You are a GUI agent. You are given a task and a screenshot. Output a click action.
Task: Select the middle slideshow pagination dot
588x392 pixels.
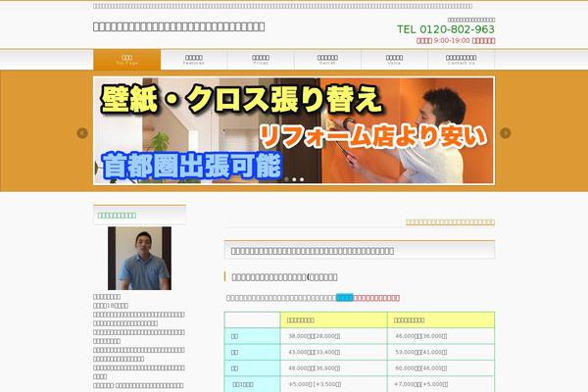pyautogui.click(x=294, y=179)
